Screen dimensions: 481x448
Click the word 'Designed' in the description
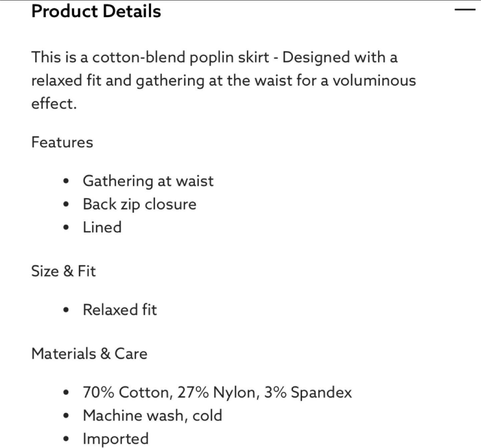click(x=316, y=57)
